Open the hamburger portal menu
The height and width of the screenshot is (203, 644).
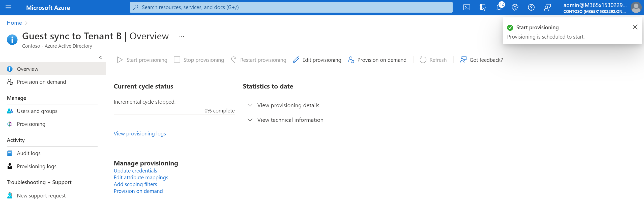coord(9,8)
